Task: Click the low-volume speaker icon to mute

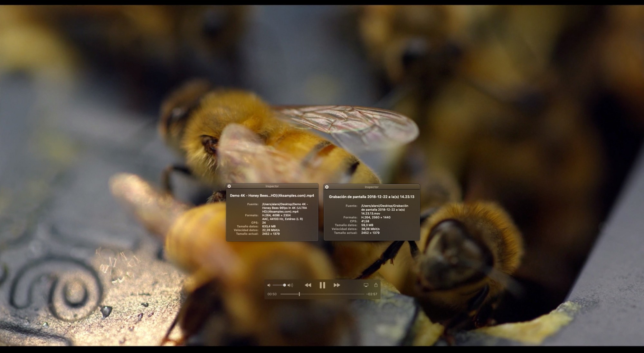Action: (x=269, y=285)
